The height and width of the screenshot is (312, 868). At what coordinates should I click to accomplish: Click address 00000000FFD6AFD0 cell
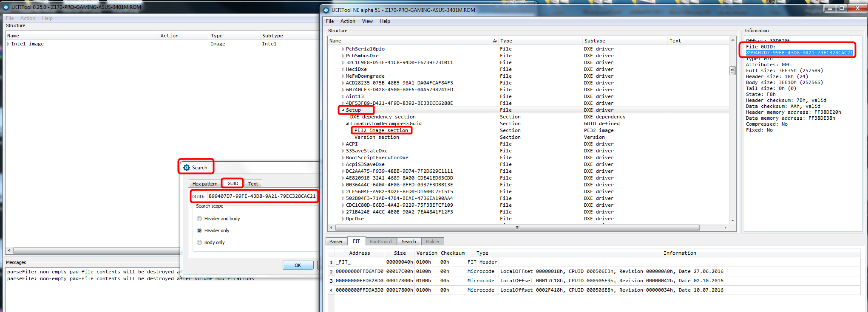click(360, 272)
